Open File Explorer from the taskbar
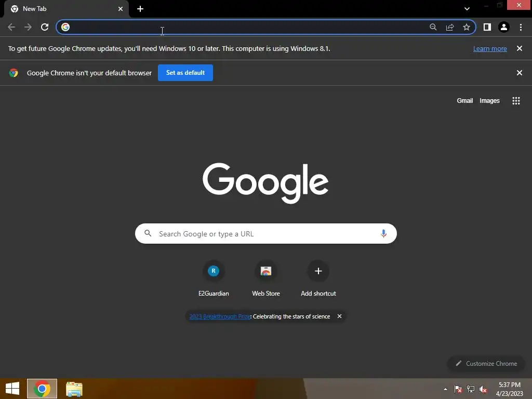The height and width of the screenshot is (399, 532). pyautogui.click(x=74, y=389)
